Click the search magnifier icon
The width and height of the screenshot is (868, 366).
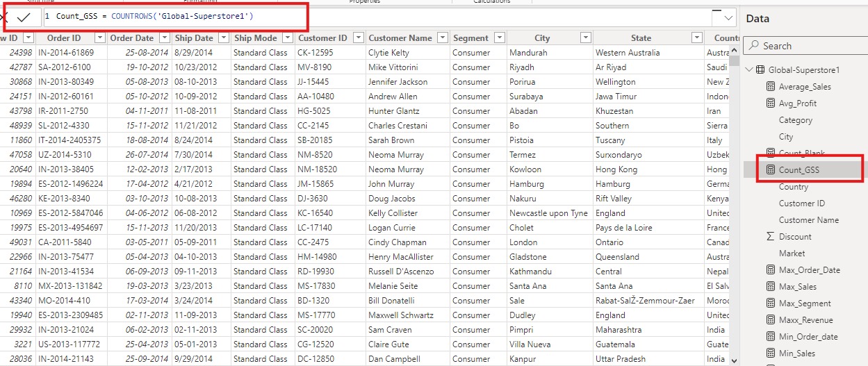[x=753, y=46]
